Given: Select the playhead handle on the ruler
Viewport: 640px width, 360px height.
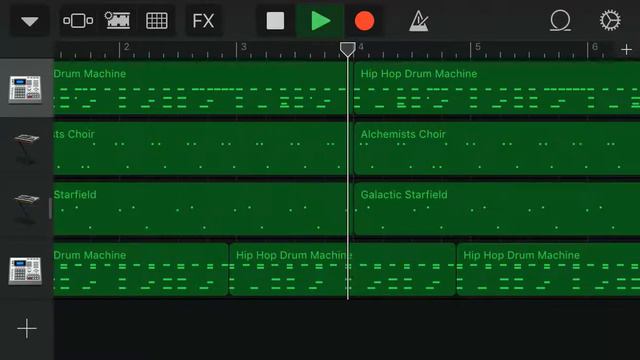Looking at the screenshot, I should tap(348, 49).
